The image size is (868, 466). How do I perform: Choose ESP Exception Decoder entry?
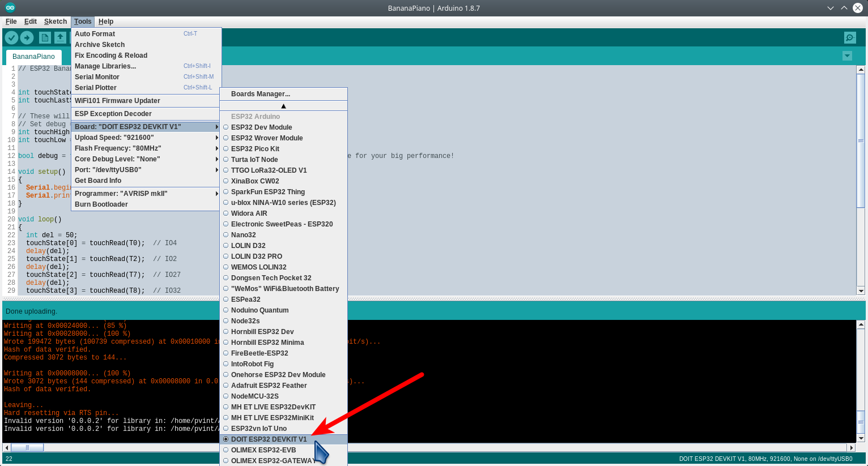click(146, 114)
